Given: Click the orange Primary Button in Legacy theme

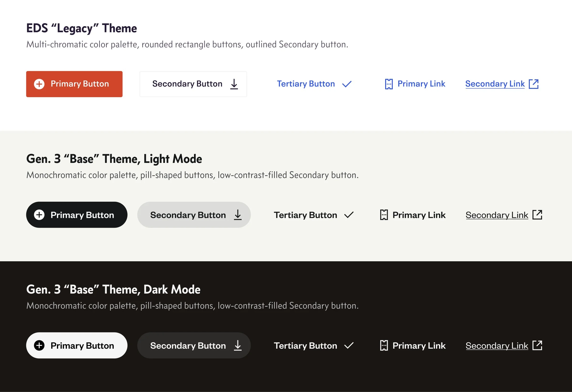Looking at the screenshot, I should [x=74, y=84].
